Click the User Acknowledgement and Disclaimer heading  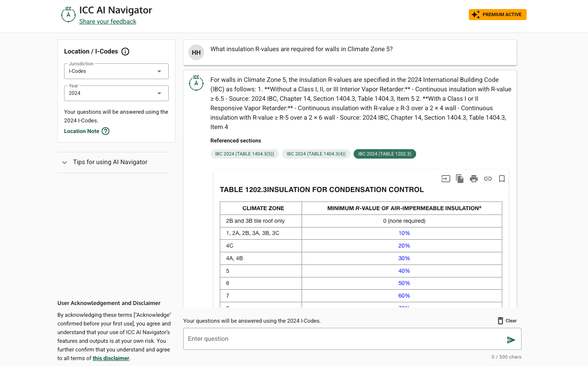(x=109, y=303)
